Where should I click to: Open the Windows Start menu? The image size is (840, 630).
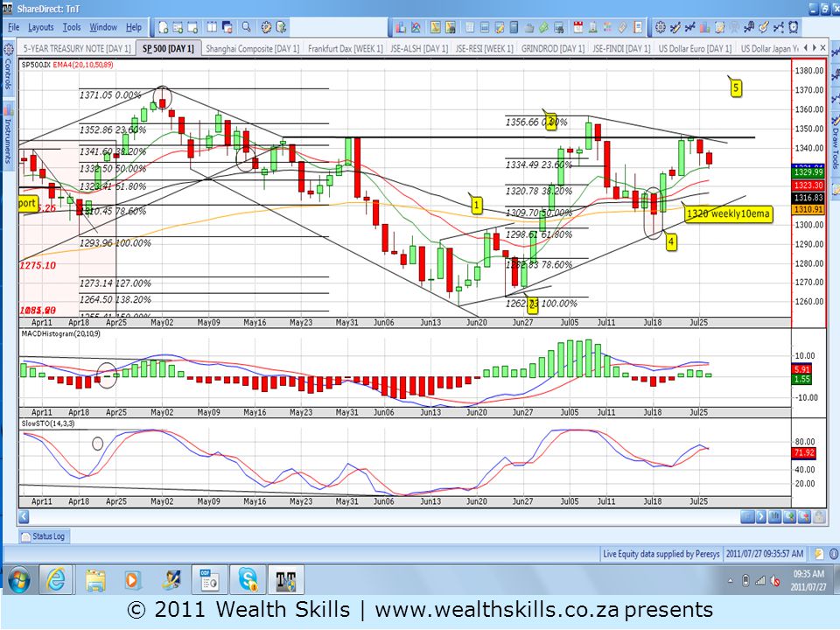[x=19, y=580]
